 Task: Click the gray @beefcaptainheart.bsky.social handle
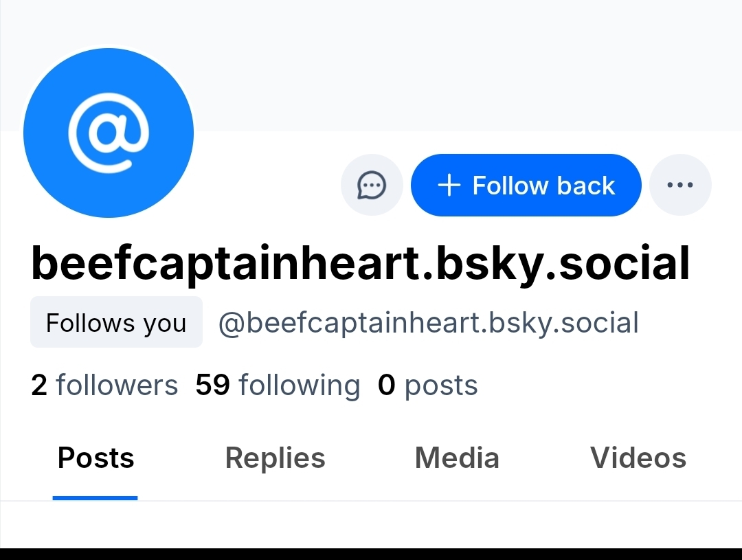tap(428, 322)
